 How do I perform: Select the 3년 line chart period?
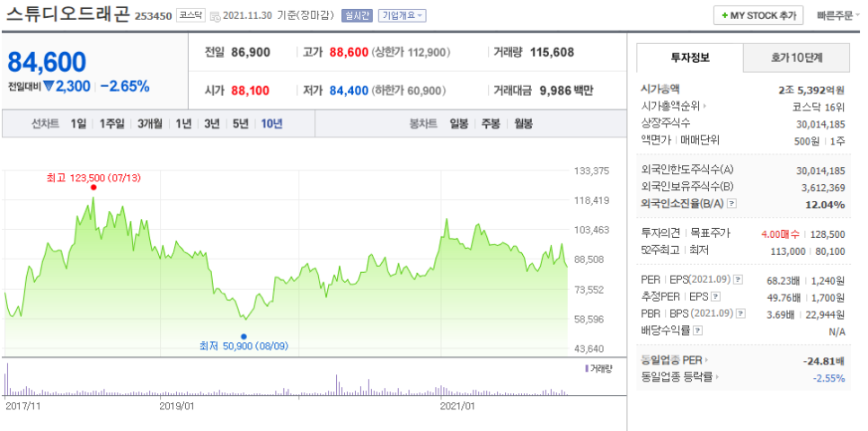pyautogui.click(x=211, y=124)
